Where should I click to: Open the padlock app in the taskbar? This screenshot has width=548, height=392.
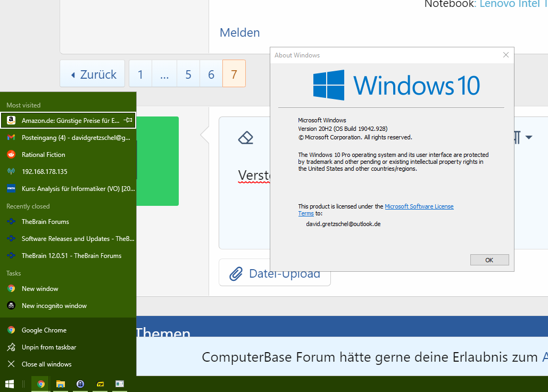point(80,384)
